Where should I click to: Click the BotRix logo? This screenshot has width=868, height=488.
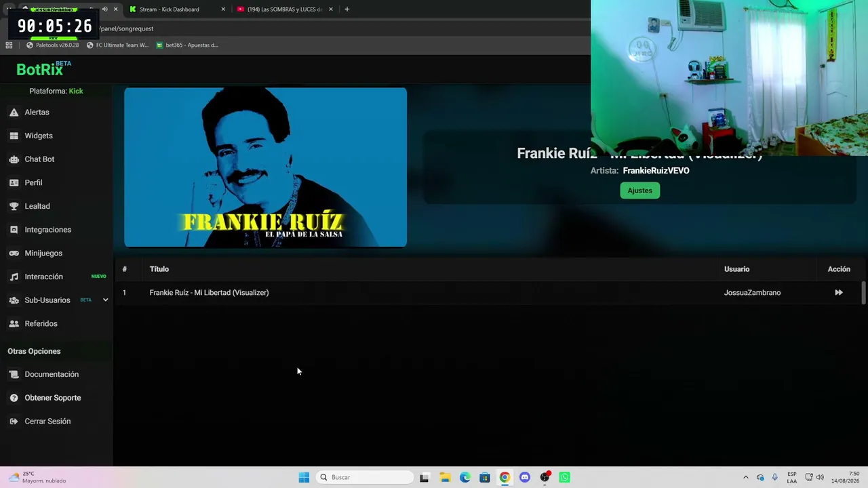click(x=43, y=68)
